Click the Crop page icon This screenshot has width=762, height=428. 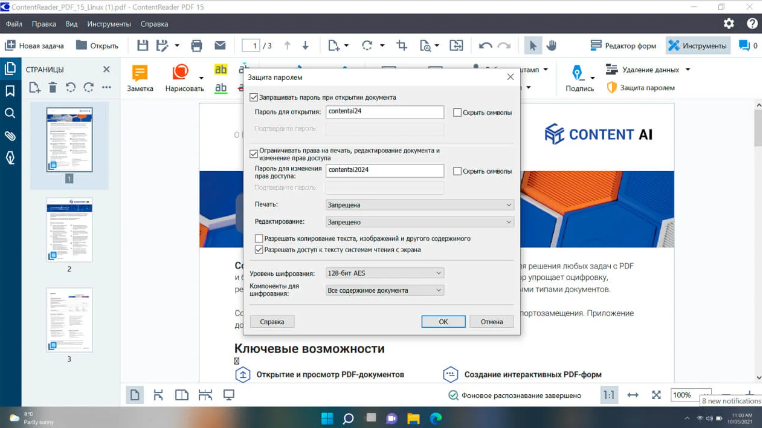point(401,46)
